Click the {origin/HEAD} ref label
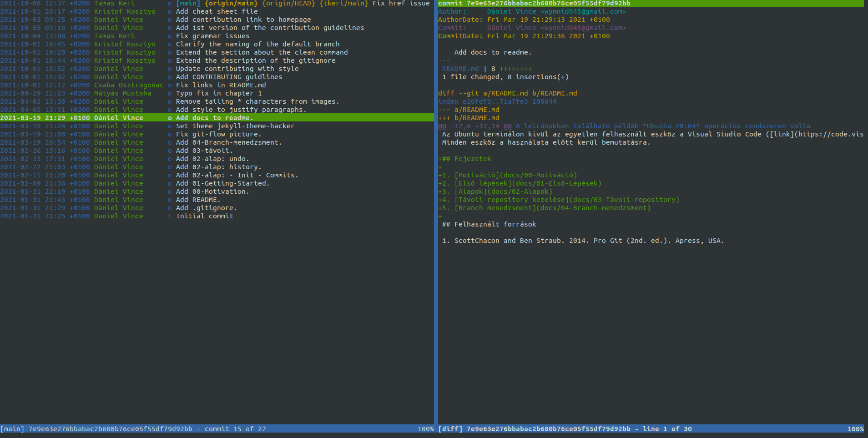This screenshot has width=868, height=438. click(x=289, y=3)
